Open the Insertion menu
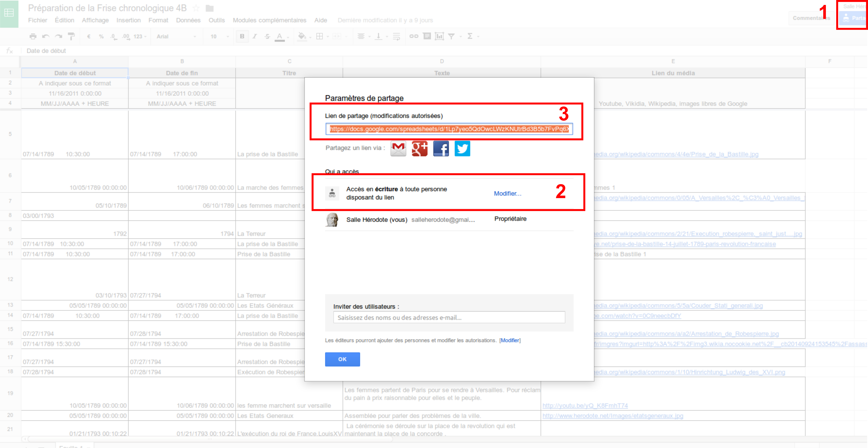This screenshot has width=868, height=448. 128,20
